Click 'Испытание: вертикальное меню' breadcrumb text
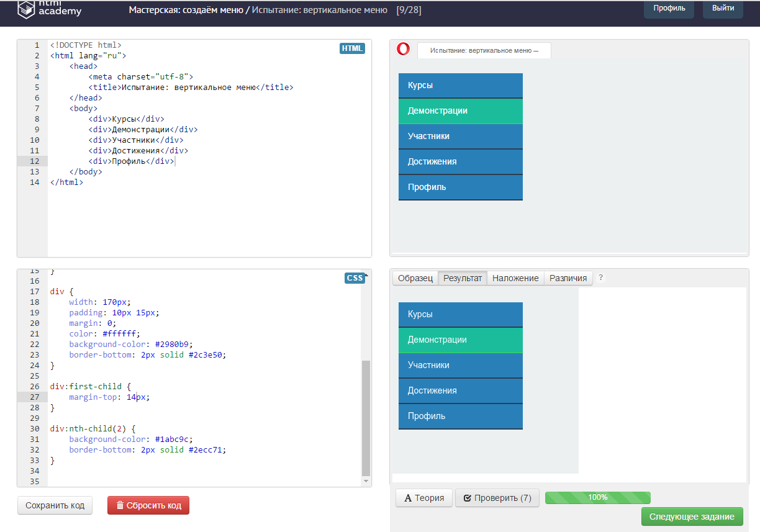This screenshot has width=760, height=532. pyautogui.click(x=320, y=10)
